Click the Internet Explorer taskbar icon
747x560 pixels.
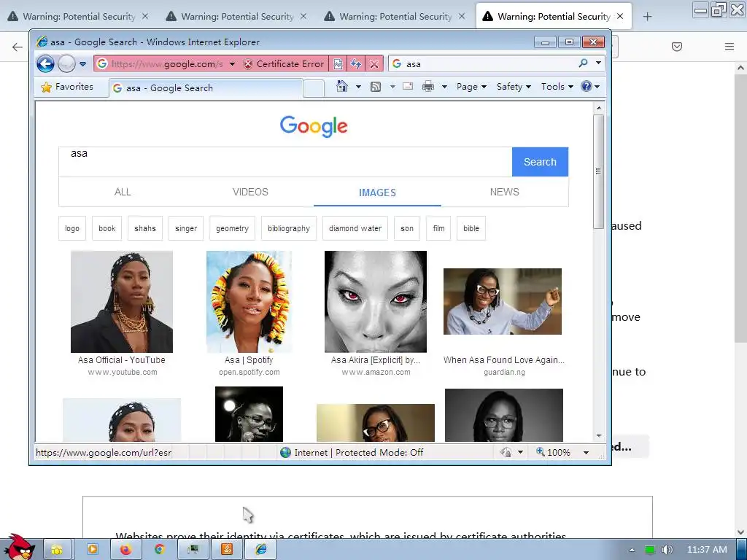[x=260, y=550]
